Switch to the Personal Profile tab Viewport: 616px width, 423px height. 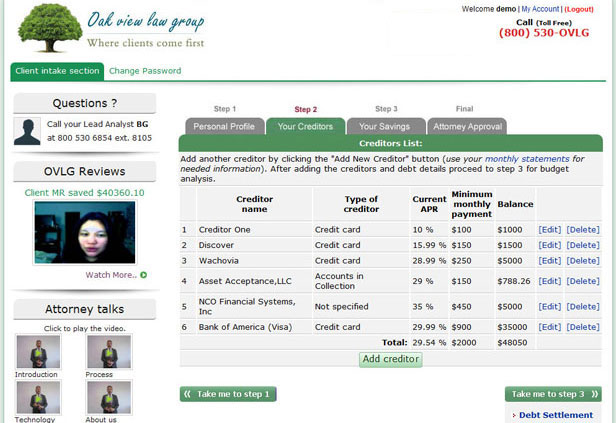224,126
